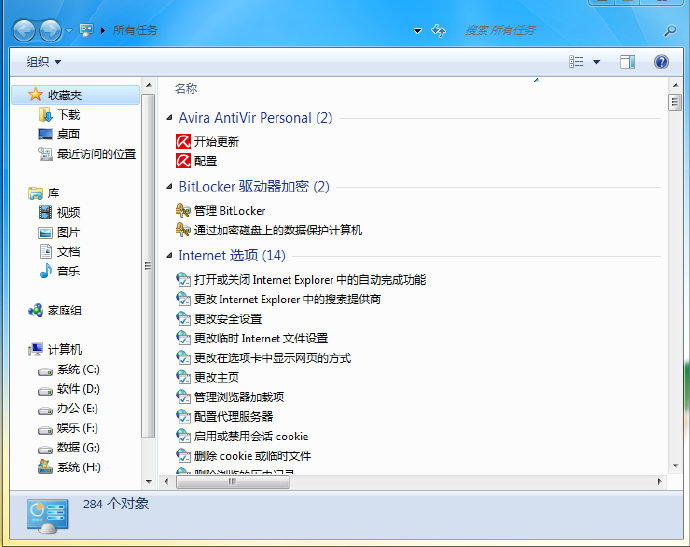This screenshot has height=547, width=690.
Task: Click main list vertical scrollbar up arrow
Action: coord(675,84)
